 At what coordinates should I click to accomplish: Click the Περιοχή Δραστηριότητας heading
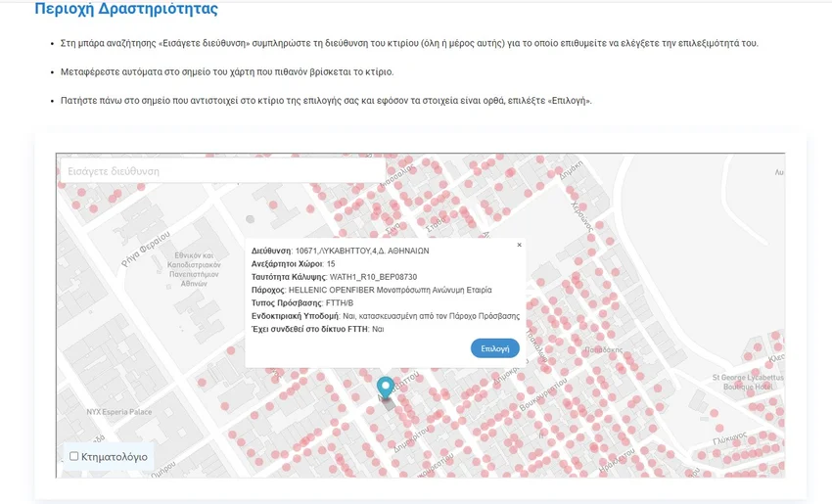[x=126, y=10]
